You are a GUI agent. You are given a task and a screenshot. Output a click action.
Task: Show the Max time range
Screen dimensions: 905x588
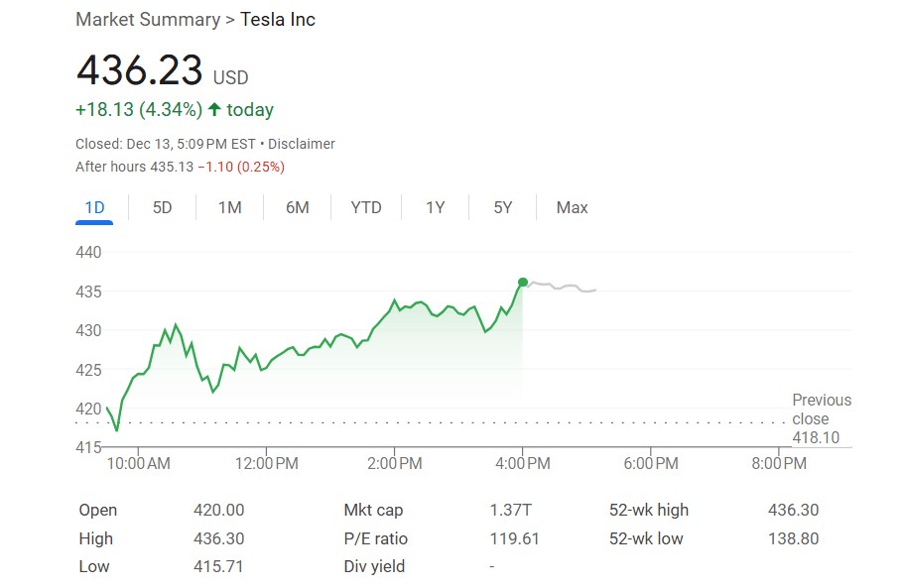(x=572, y=207)
